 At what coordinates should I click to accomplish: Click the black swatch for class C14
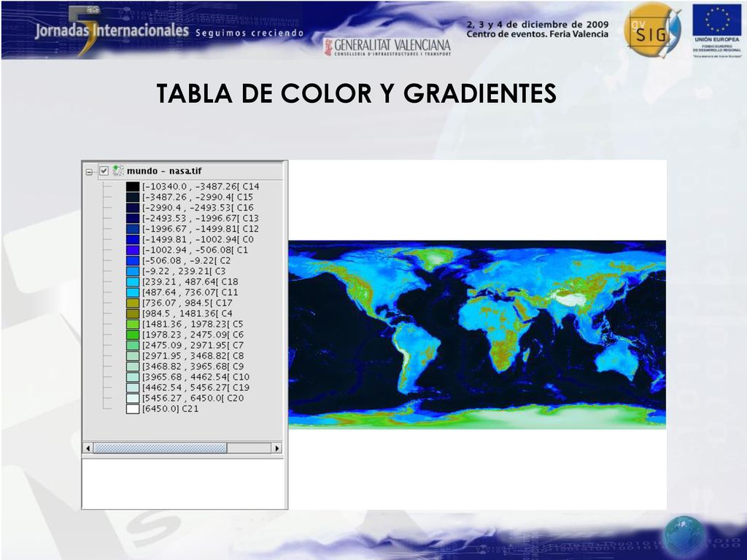pyautogui.click(x=133, y=187)
